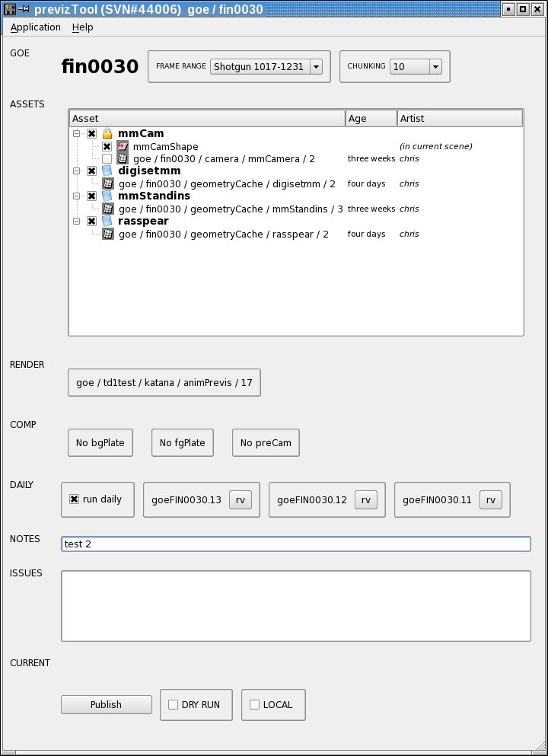Open the Application menu

(x=36, y=27)
